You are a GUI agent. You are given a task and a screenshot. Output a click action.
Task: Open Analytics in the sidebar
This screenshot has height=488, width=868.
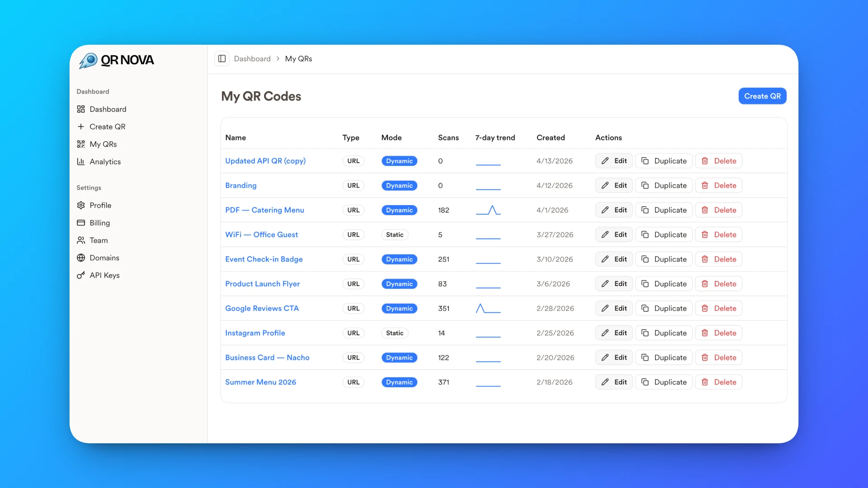pyautogui.click(x=105, y=162)
